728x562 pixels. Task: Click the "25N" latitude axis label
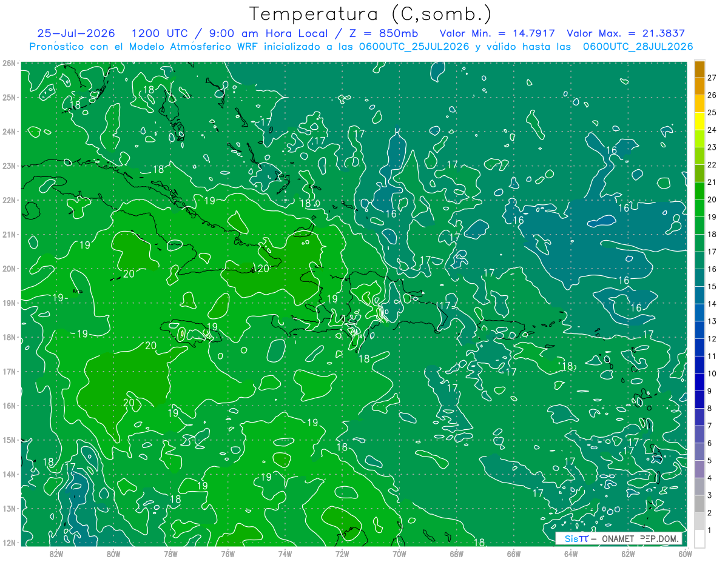click(9, 97)
